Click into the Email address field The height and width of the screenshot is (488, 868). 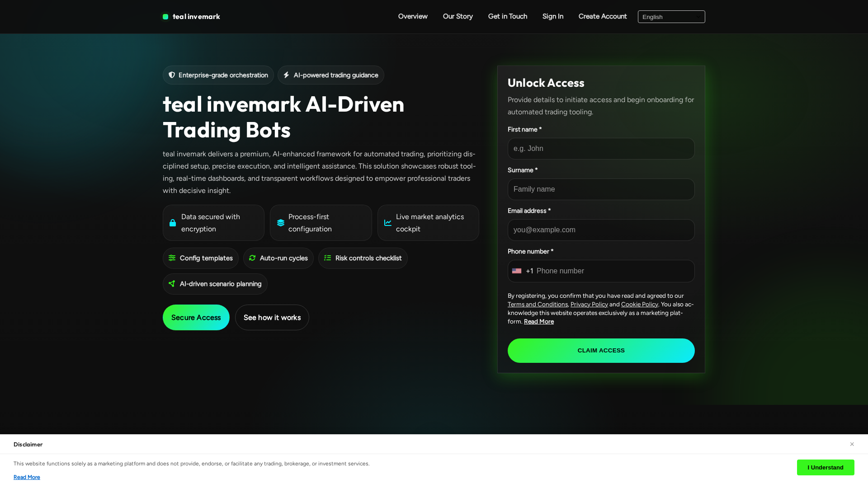tap(601, 230)
